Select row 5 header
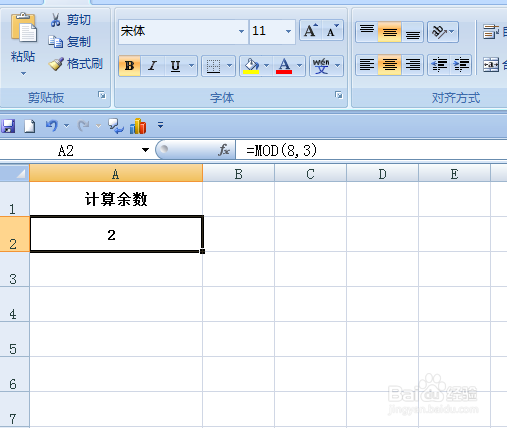This screenshot has width=507, height=428. pyautogui.click(x=15, y=339)
